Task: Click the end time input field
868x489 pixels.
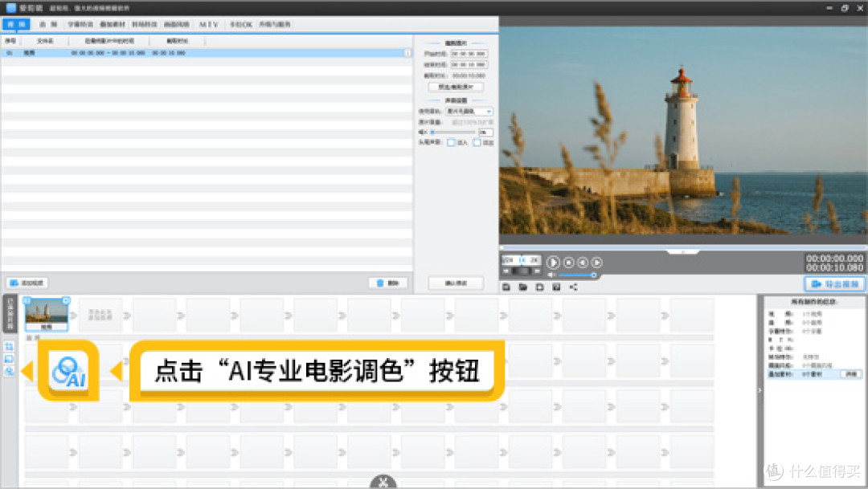Action: pyautogui.click(x=469, y=64)
